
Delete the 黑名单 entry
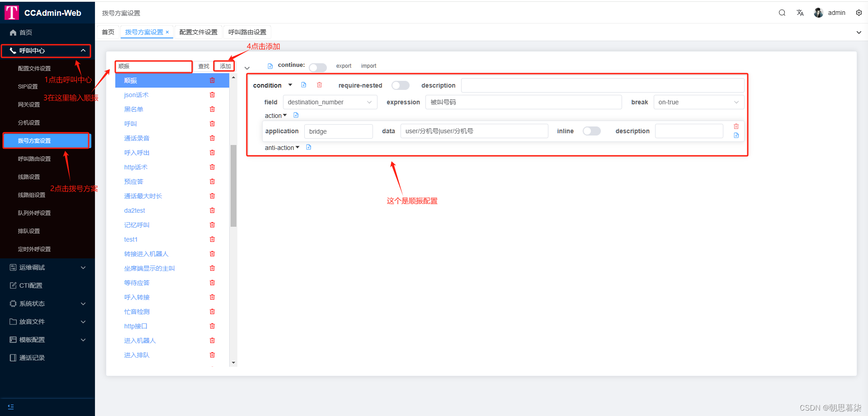click(x=212, y=109)
